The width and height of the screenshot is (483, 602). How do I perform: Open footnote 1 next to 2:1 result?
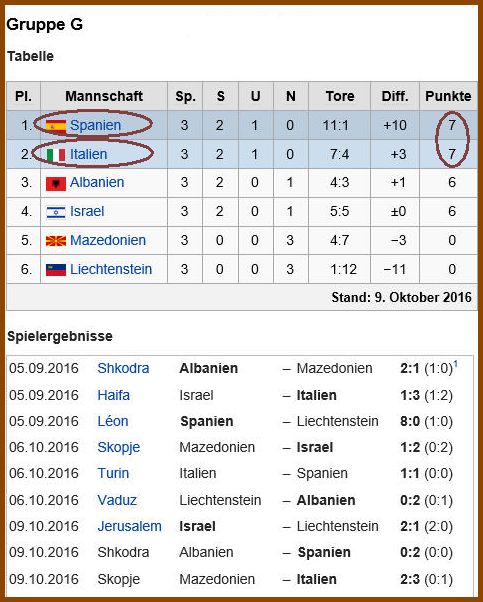point(456,363)
